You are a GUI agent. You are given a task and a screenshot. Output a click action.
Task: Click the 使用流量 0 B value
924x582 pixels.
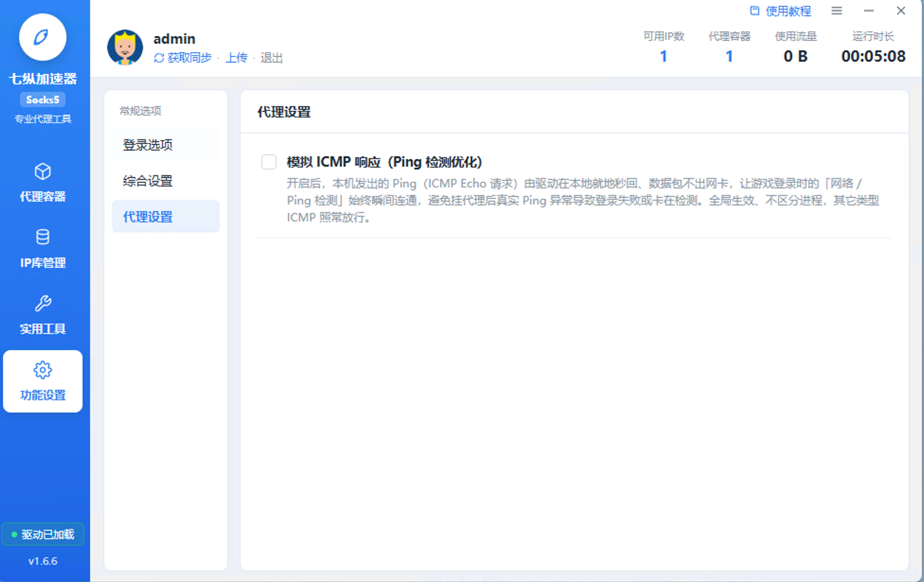(x=796, y=56)
